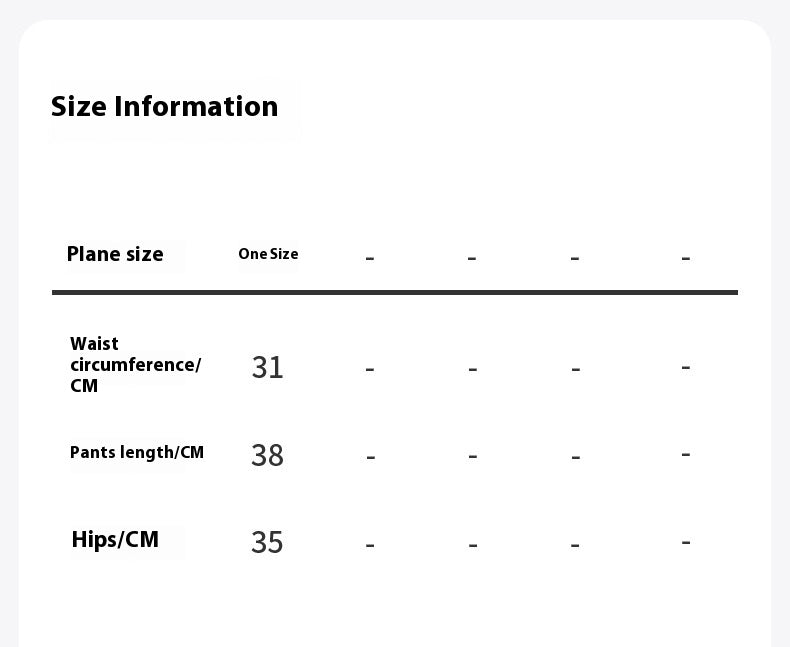Click the first dash in header row
This screenshot has height=647, width=790.
tap(370, 258)
